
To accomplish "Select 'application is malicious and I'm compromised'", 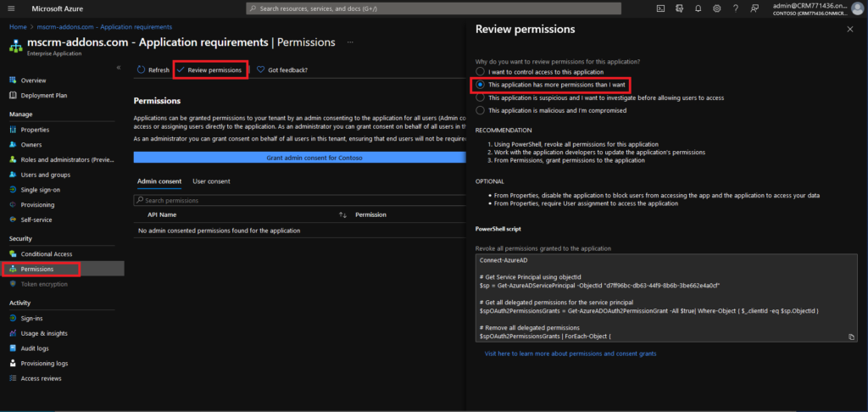I will point(480,110).
